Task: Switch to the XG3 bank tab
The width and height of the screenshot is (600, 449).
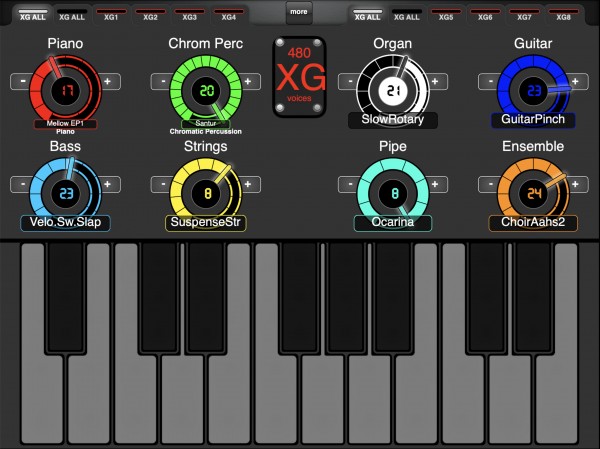Action: click(x=189, y=16)
